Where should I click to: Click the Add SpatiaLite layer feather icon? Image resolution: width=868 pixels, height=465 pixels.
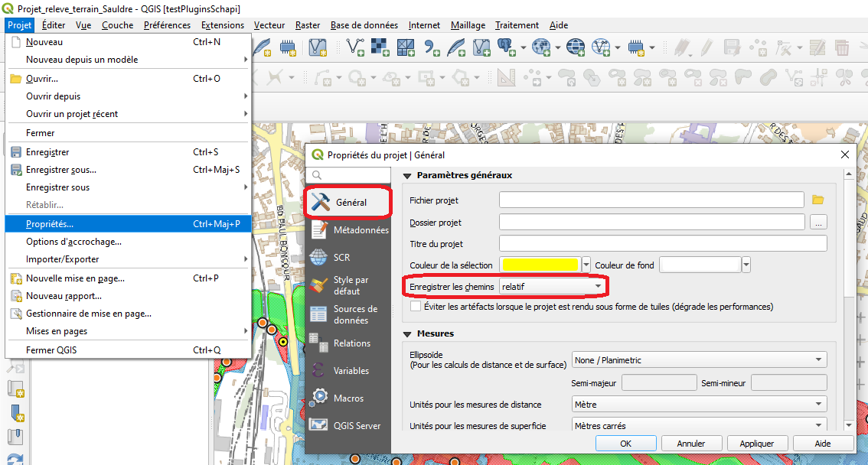point(457,47)
